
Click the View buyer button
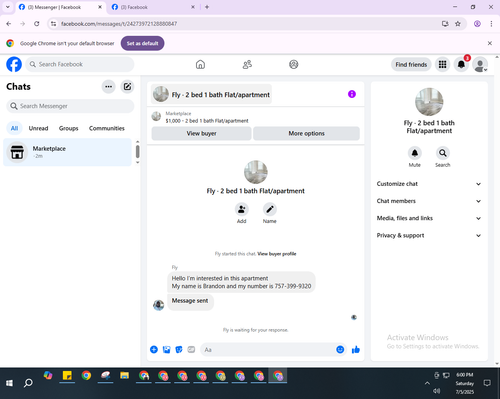tap(201, 133)
